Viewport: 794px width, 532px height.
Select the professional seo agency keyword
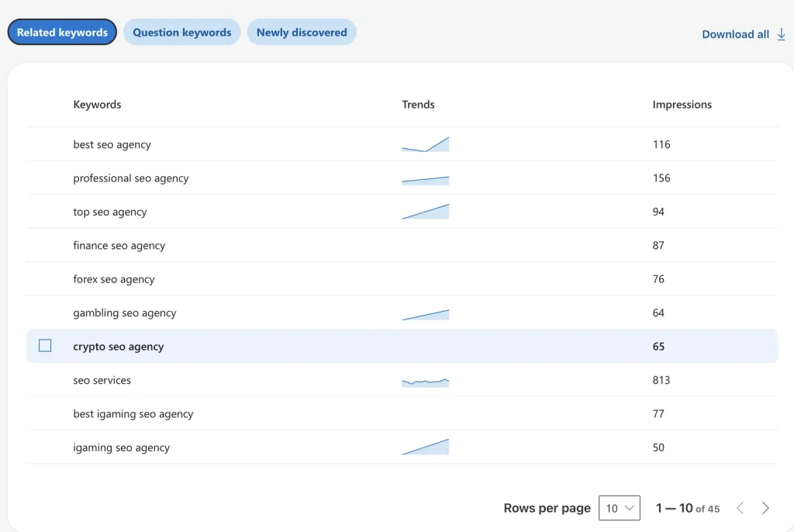(x=130, y=178)
